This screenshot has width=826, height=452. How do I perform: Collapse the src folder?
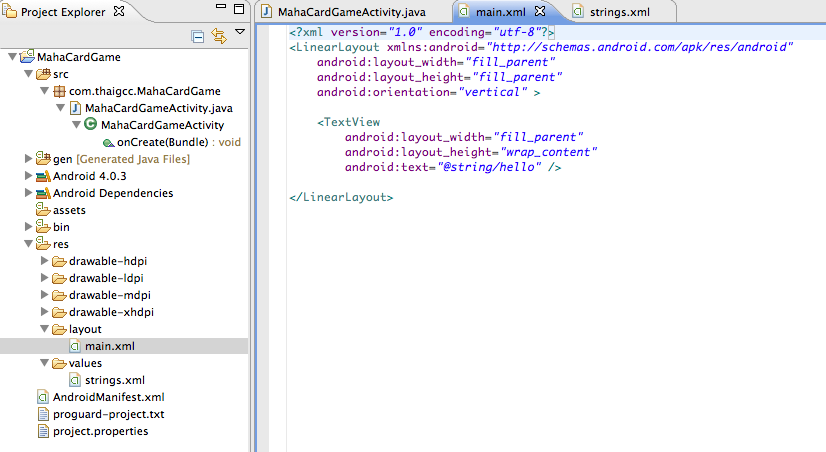click(x=28, y=74)
